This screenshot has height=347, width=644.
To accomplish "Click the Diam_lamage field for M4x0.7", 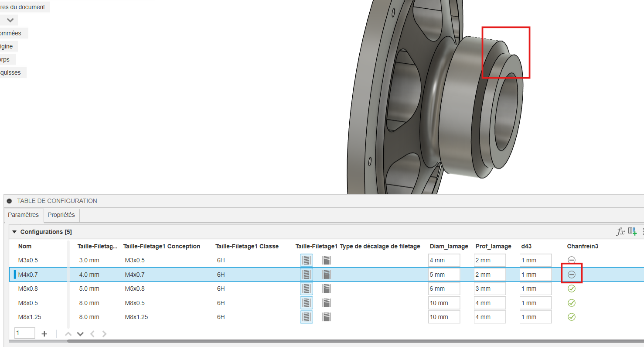I will click(444, 275).
